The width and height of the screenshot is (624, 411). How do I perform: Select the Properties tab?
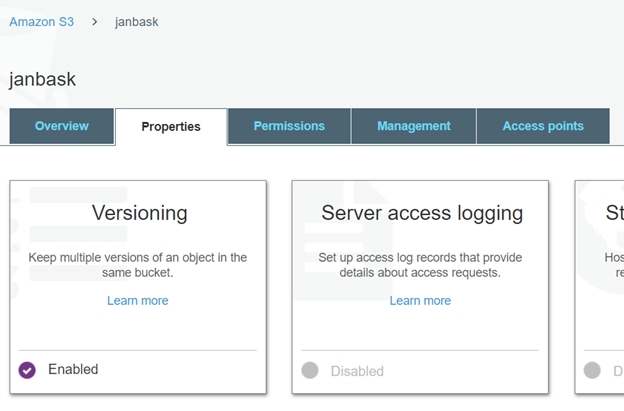(x=171, y=127)
